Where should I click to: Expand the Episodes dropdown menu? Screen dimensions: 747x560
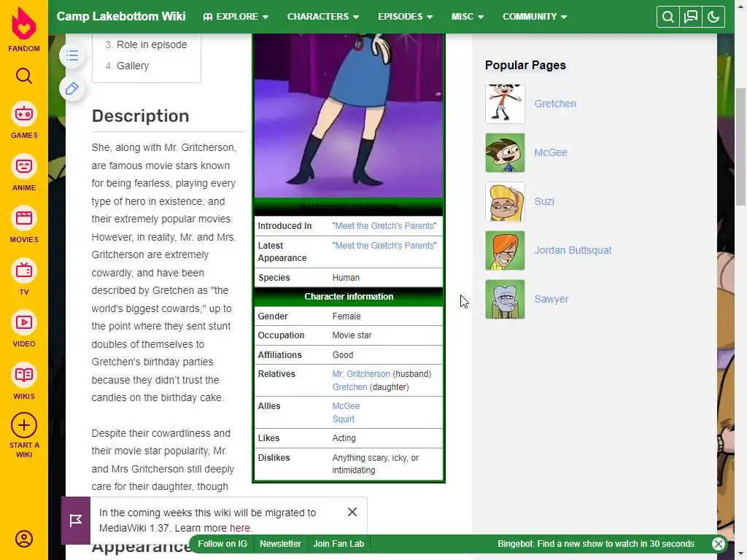pos(406,17)
